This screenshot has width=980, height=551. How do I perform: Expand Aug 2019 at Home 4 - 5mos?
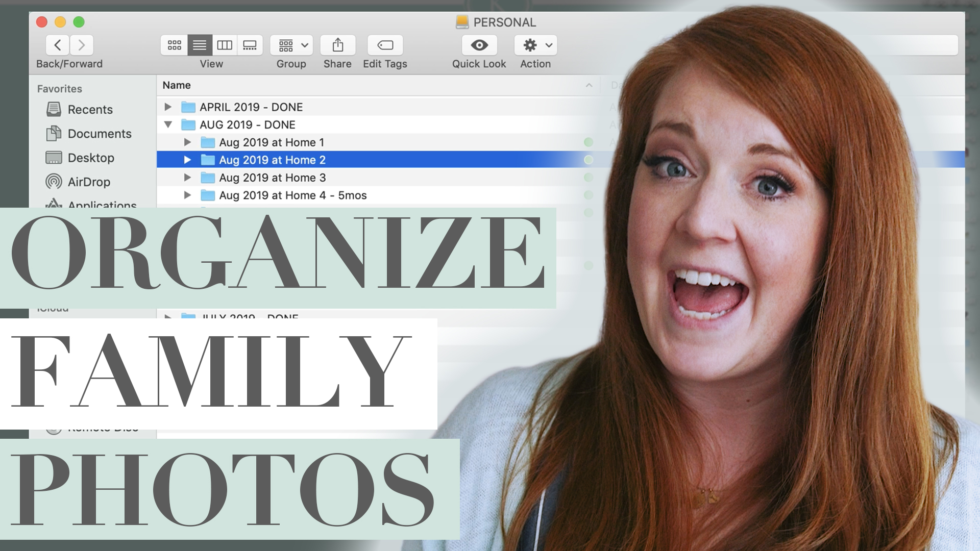(x=187, y=195)
